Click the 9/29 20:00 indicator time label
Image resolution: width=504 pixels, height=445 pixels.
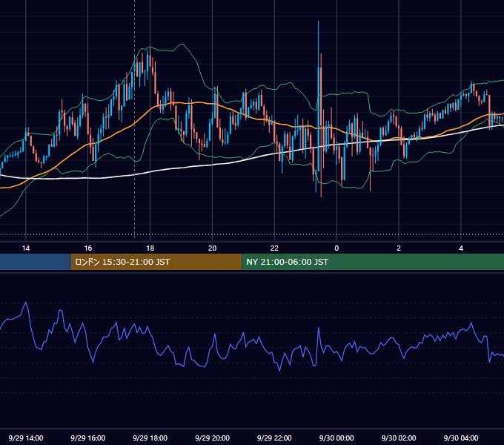(x=212, y=438)
